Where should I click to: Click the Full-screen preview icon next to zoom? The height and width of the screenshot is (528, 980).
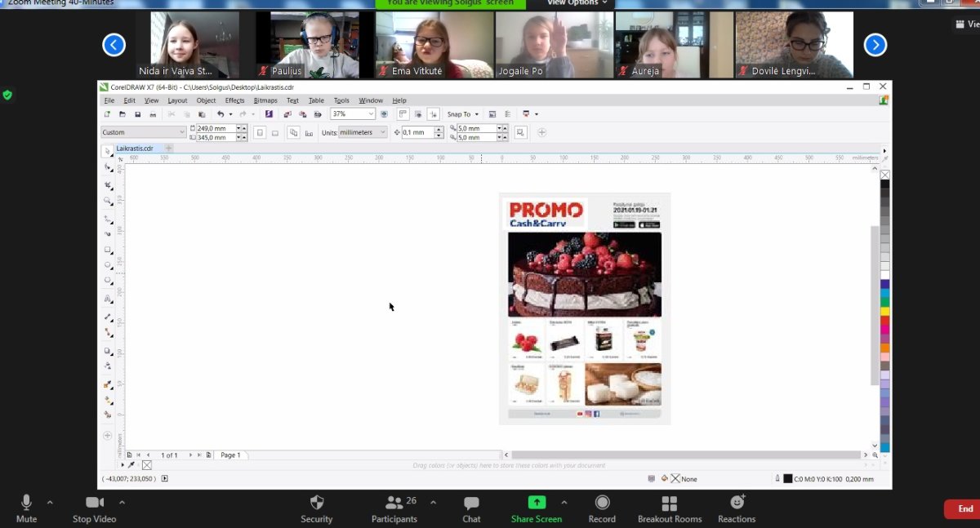(384, 114)
